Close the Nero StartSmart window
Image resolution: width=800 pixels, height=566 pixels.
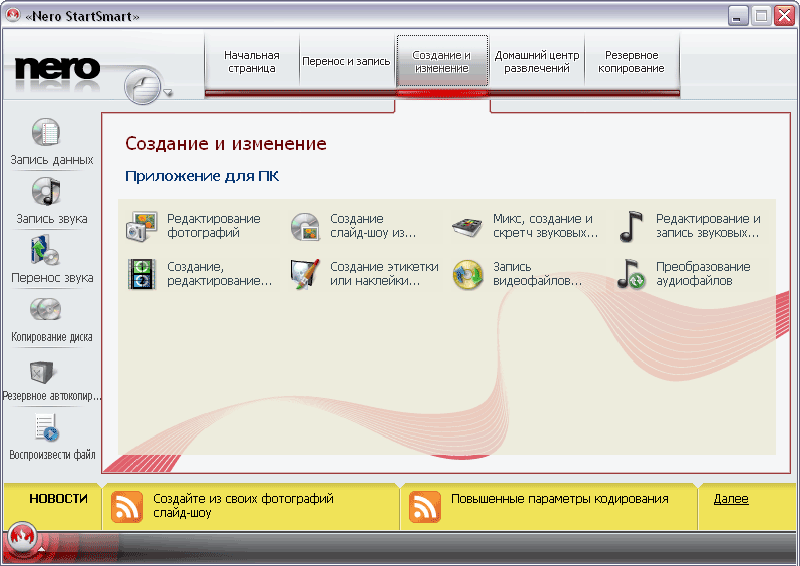coord(784,16)
